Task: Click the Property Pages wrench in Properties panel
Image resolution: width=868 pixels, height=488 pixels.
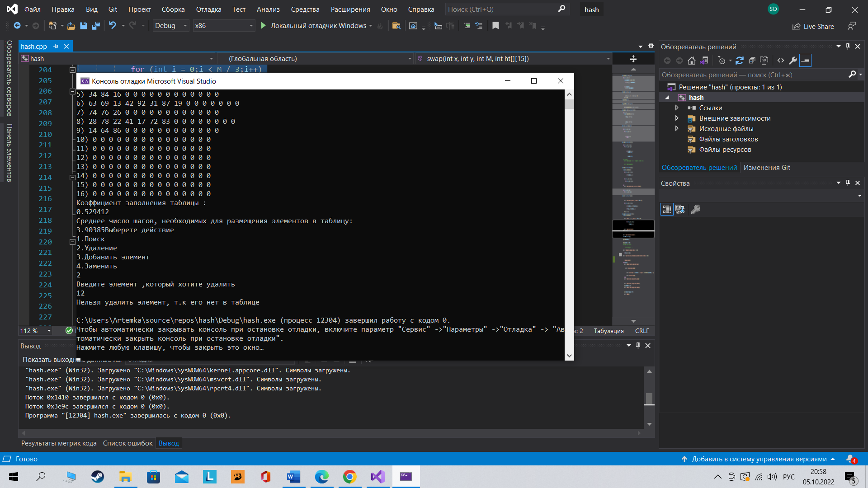Action: (x=696, y=209)
